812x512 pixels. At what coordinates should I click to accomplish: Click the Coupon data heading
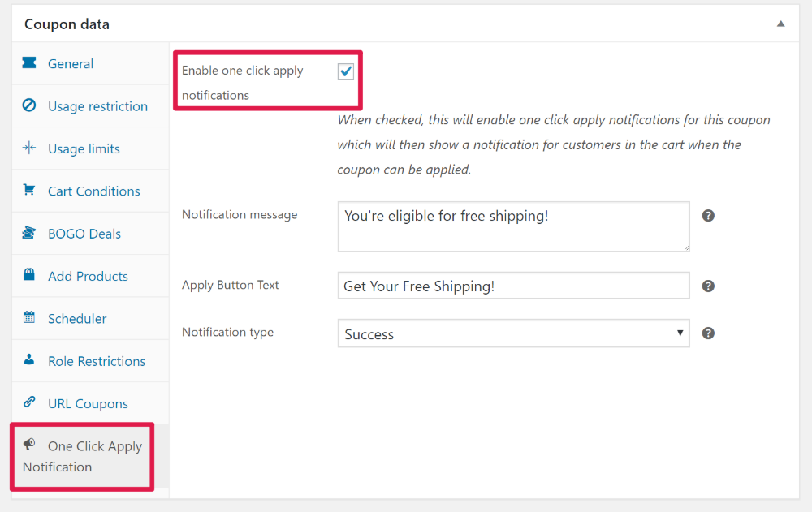click(x=67, y=24)
